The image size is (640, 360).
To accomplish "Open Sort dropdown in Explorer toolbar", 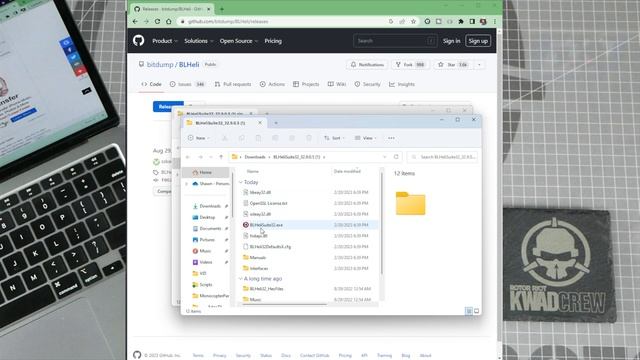I will (334, 138).
